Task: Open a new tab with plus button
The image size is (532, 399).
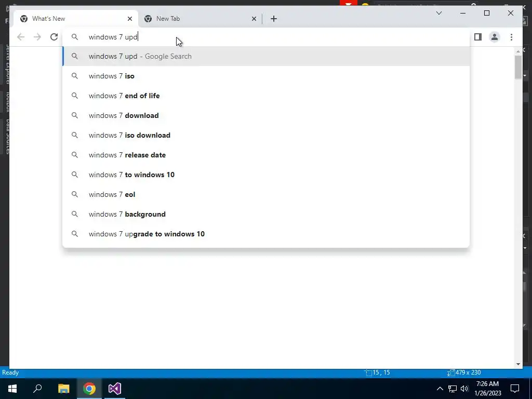Action: (x=274, y=19)
